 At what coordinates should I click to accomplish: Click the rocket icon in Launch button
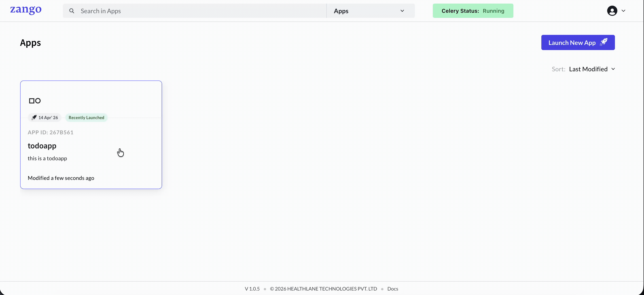604,42
